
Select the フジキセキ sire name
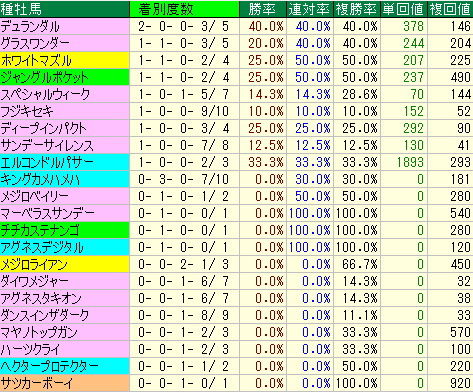coord(27,111)
